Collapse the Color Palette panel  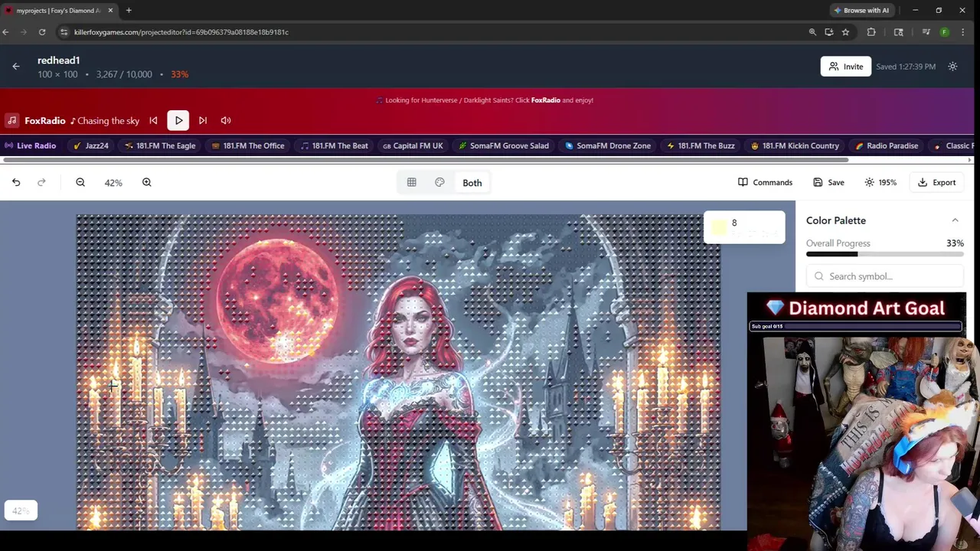point(955,220)
